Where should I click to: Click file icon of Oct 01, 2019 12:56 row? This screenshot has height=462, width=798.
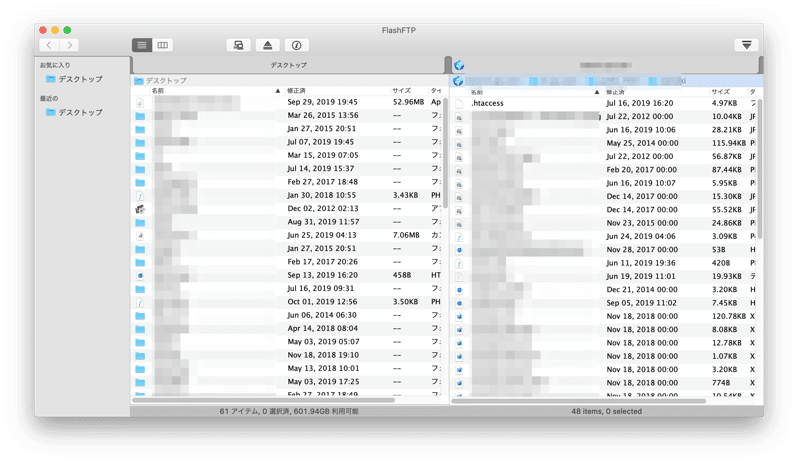140,302
